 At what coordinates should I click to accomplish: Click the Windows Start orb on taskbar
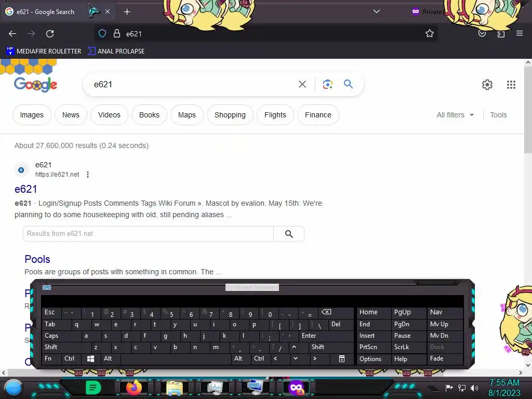13,388
